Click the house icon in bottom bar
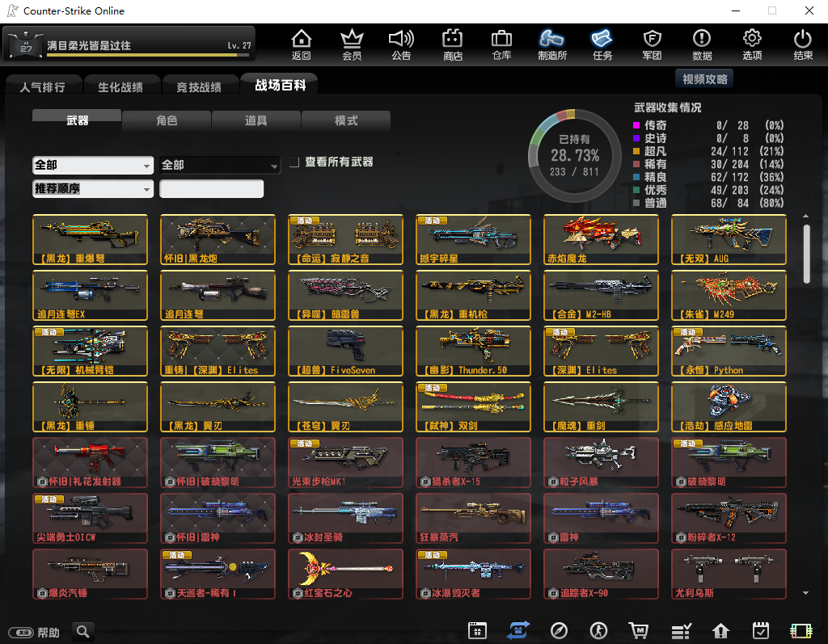 pyautogui.click(x=720, y=631)
